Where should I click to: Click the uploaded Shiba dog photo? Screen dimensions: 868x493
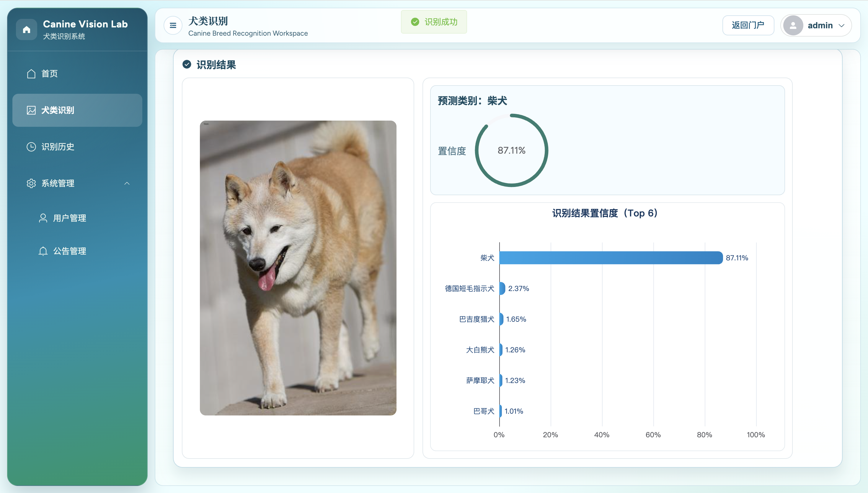(298, 267)
